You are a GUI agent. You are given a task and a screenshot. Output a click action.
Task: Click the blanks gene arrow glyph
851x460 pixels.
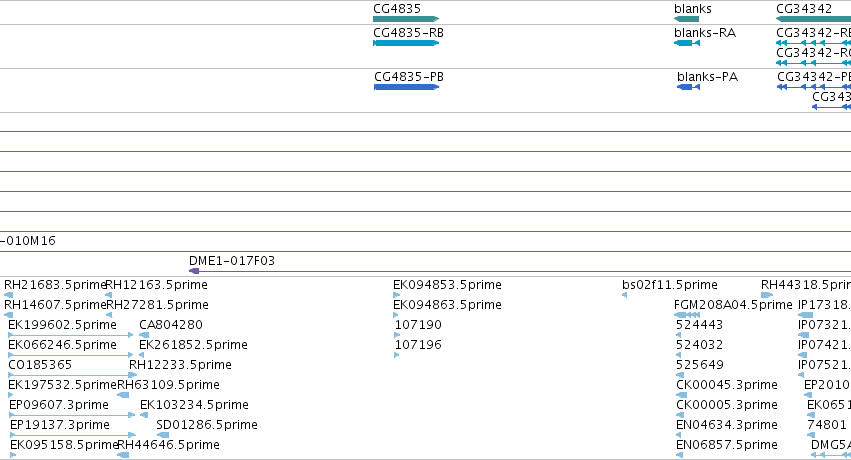tap(686, 19)
